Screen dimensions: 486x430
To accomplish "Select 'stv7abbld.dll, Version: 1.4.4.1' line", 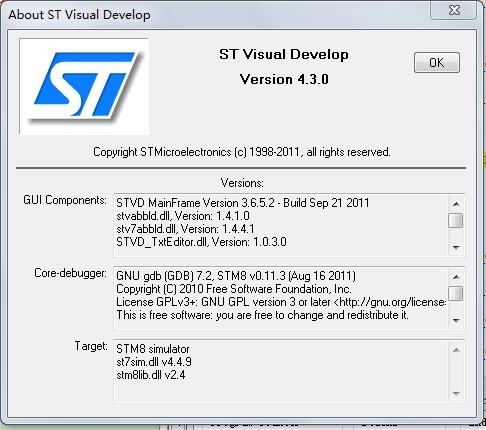I will click(x=185, y=229).
